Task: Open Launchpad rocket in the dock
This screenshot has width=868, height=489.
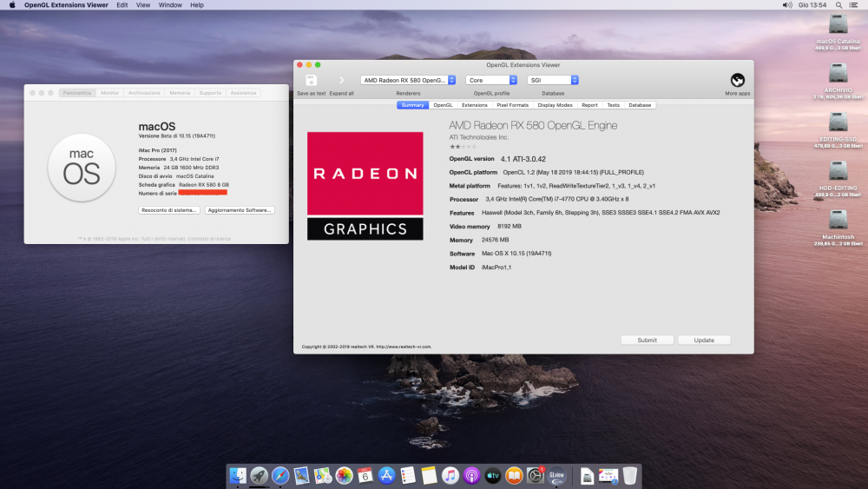Action: 259,475
